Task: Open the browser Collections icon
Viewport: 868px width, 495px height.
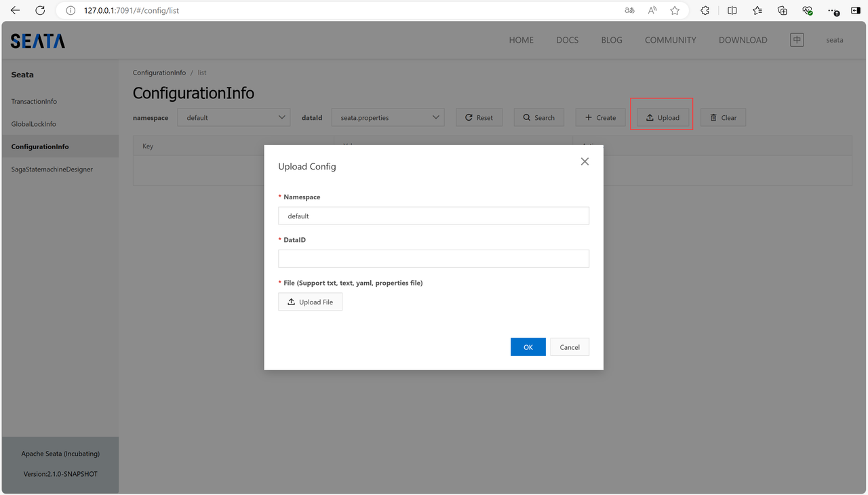Action: click(x=783, y=10)
